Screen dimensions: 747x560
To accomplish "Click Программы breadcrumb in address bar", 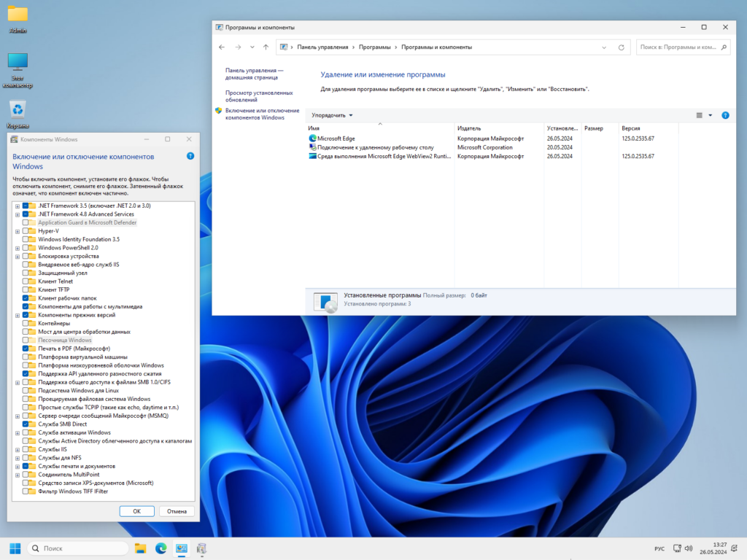I will click(x=374, y=47).
